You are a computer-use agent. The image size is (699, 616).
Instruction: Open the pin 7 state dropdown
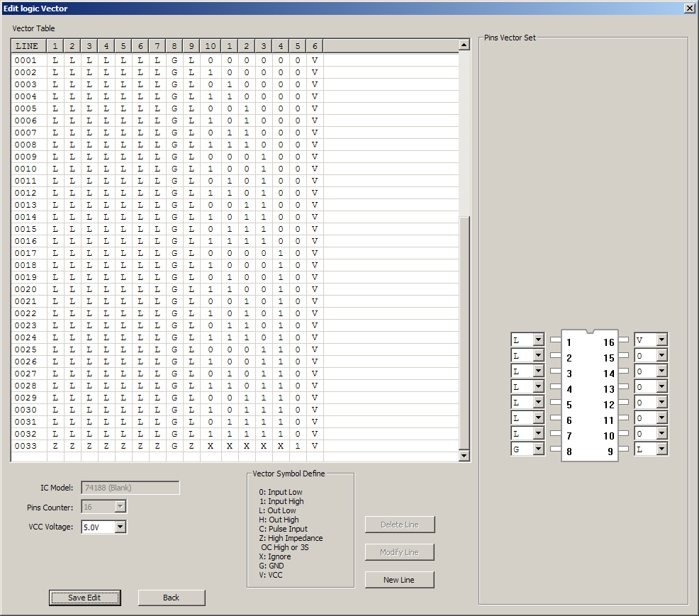point(537,433)
